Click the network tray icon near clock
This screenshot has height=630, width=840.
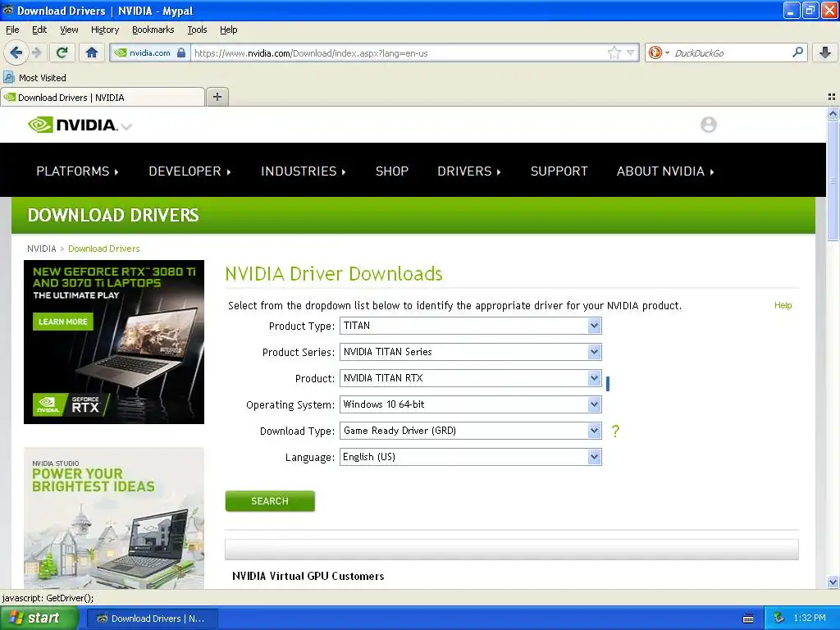tap(779, 619)
